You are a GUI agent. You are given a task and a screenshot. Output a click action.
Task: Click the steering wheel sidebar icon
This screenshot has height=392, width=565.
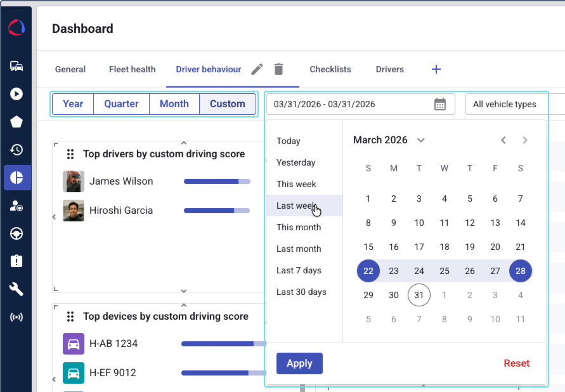point(16,233)
